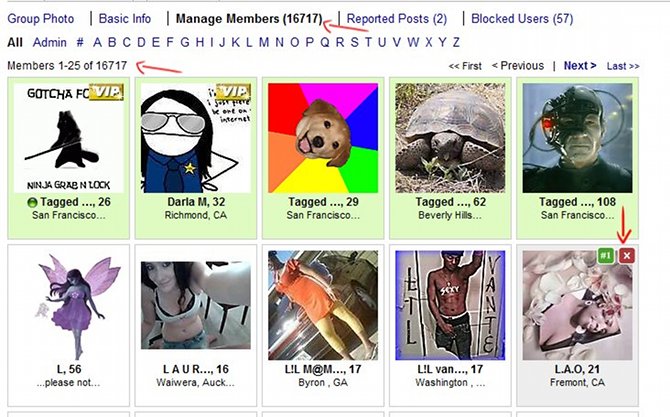Viewport: 670px width, 417px height.
Task: Open the rainbow dog profile picture
Action: click(x=323, y=138)
